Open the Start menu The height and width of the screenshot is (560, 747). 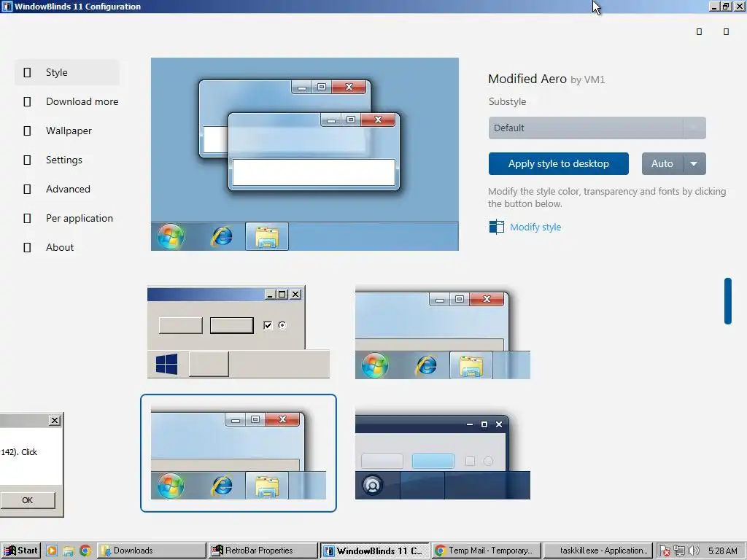[20, 551]
